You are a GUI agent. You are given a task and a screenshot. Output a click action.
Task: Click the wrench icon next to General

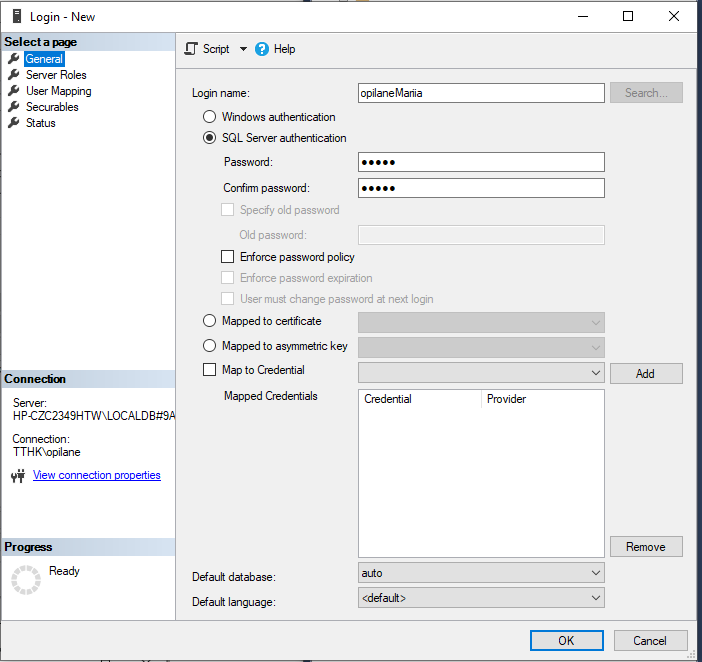tap(14, 59)
